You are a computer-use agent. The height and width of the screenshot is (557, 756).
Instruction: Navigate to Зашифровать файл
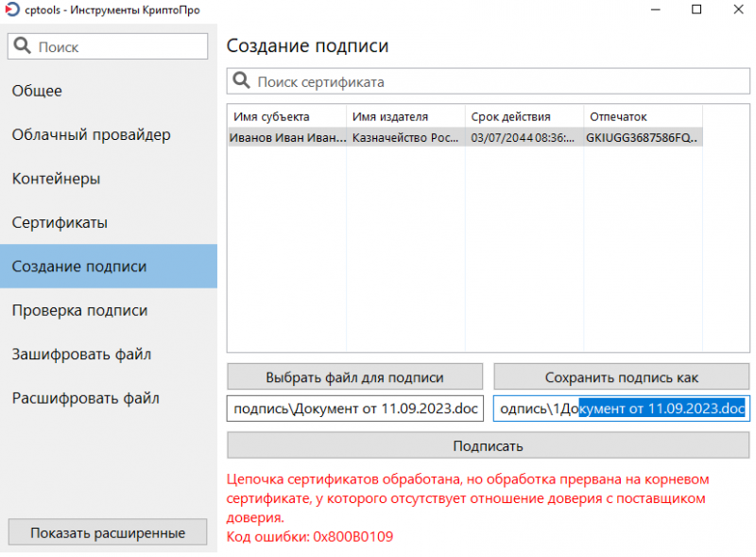[x=81, y=355]
